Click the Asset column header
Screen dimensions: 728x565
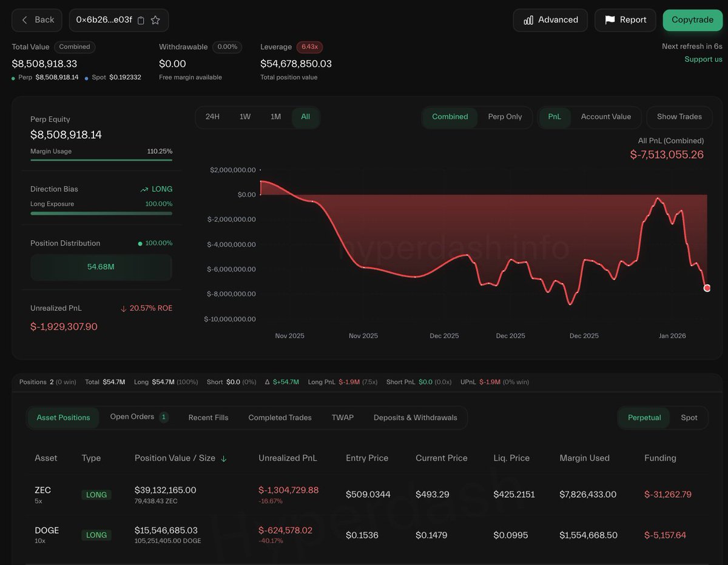46,458
